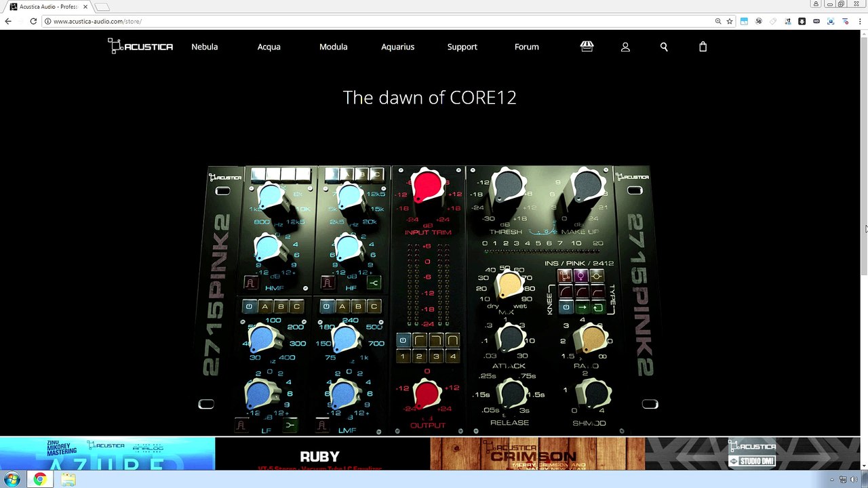Viewport: 868px width, 488px height.
Task: Reload the page with the refresh icon
Action: (x=33, y=21)
